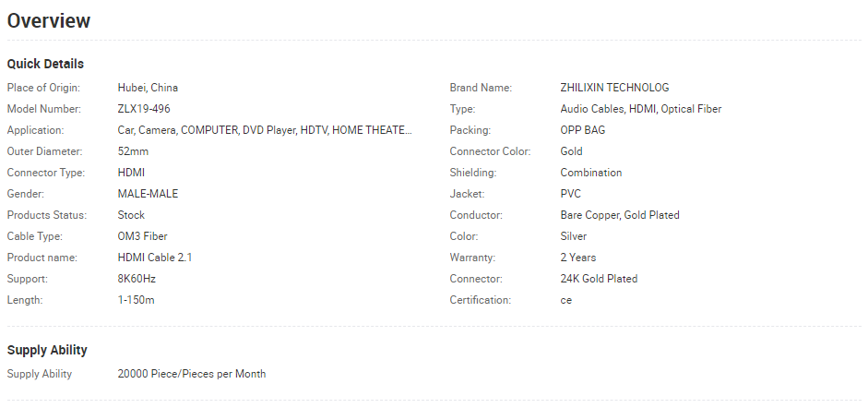Click the 24K Gold Plated connector value
The height and width of the screenshot is (408, 868).
point(599,279)
